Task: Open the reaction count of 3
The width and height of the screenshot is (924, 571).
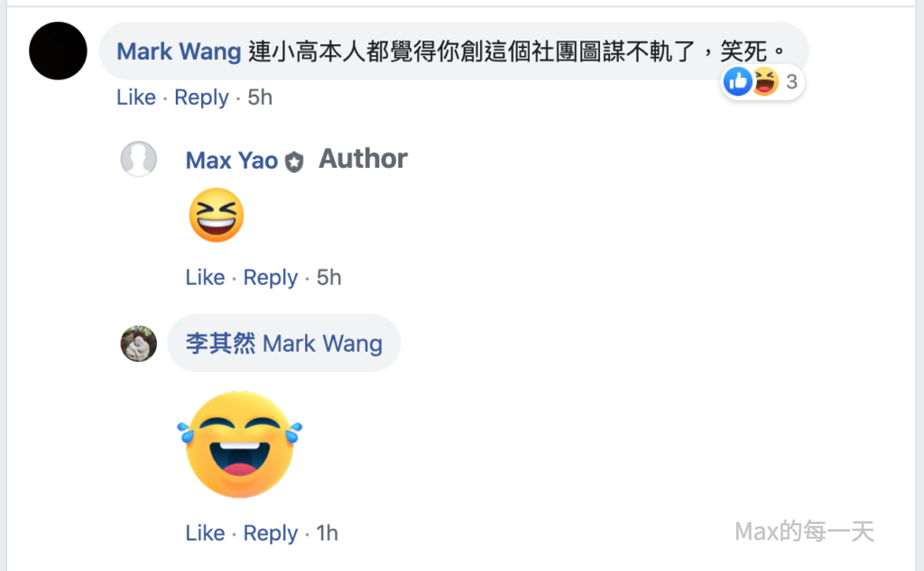Action: point(791,82)
